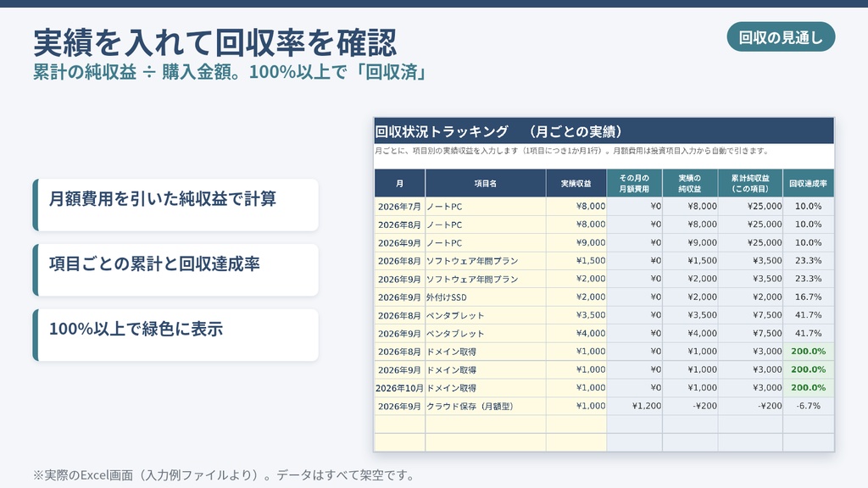Click the instruction line beginning 月ごとに、項目別の実績収益
Screen dimensions: 868x488
[571, 151]
